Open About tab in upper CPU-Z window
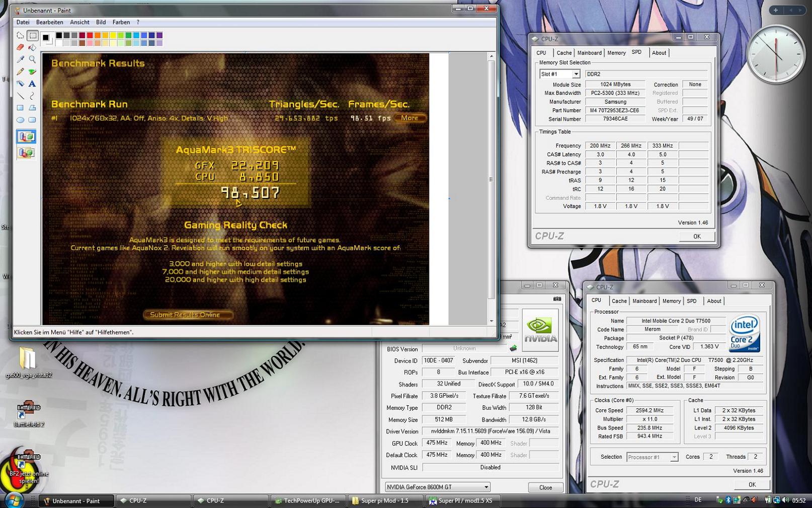Image resolution: width=812 pixels, height=508 pixels. point(659,53)
